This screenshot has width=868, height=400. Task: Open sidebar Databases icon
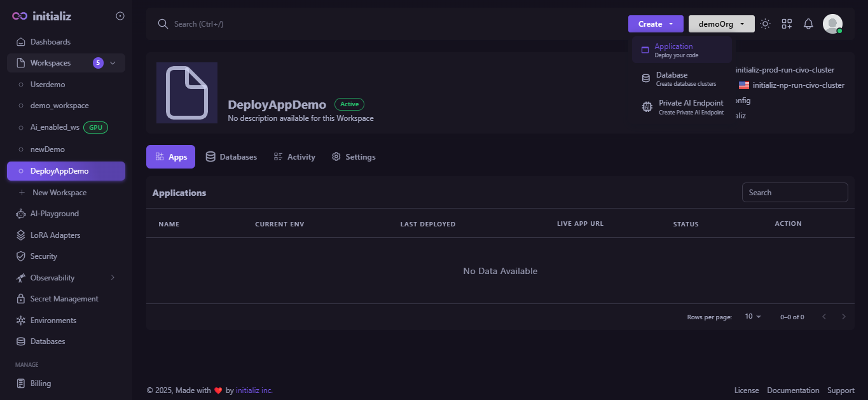click(x=21, y=341)
